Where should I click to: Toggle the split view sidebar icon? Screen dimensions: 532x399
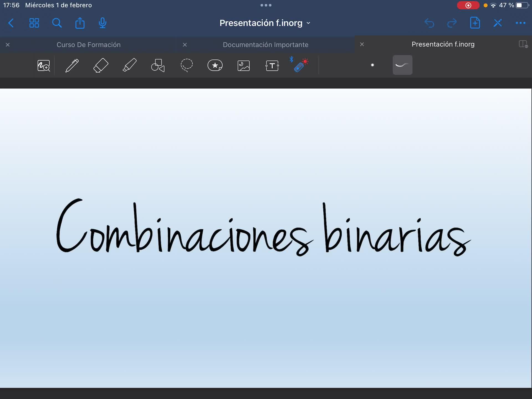(523, 44)
